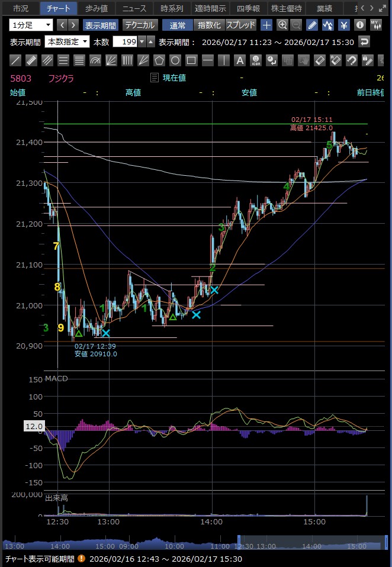Click the 表示期間 button
This screenshot has height=567, width=392.
(x=101, y=25)
